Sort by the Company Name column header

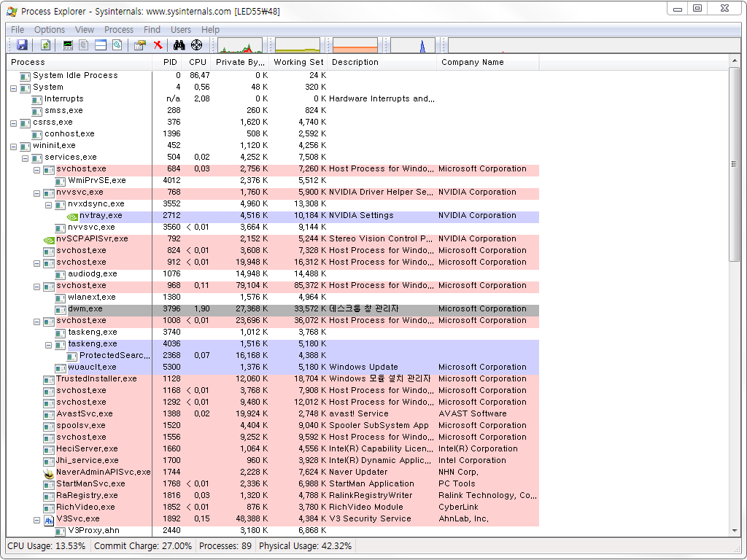(x=488, y=63)
